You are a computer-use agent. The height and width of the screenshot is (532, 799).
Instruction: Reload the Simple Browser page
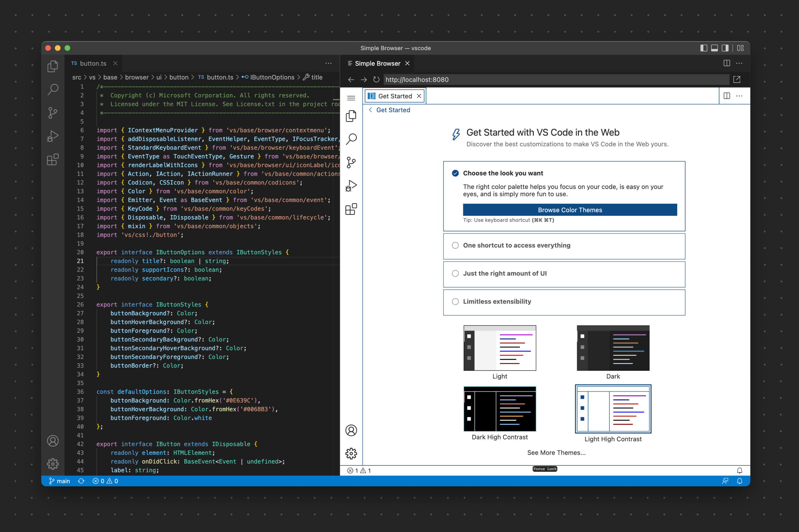coord(376,80)
